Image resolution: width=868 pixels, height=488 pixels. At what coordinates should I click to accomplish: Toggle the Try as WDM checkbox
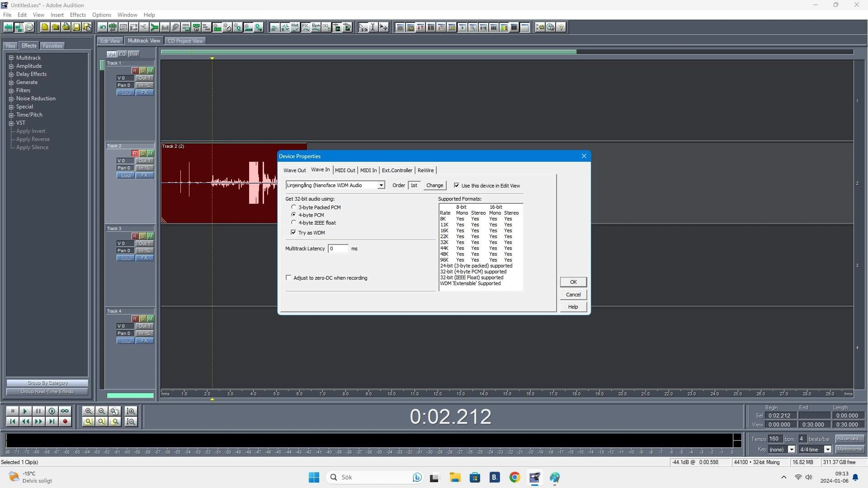293,232
